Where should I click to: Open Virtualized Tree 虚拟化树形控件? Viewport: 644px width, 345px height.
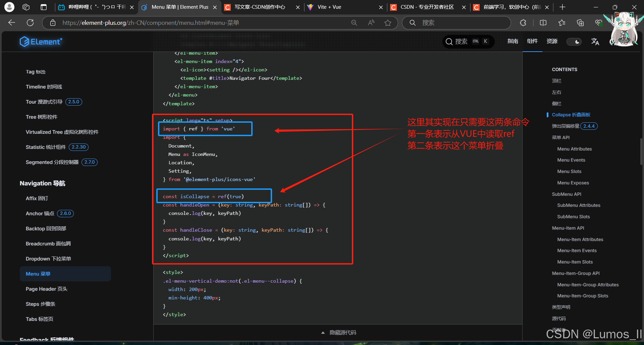62,132
